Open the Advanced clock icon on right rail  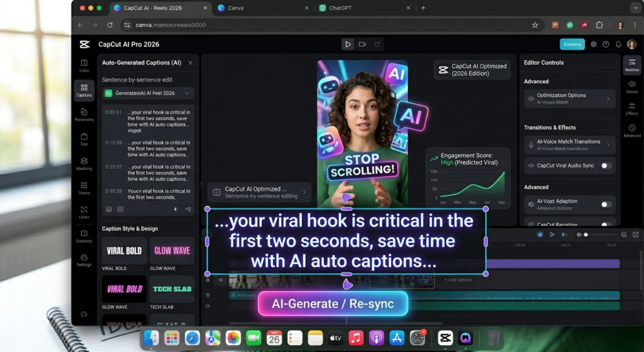632,131
